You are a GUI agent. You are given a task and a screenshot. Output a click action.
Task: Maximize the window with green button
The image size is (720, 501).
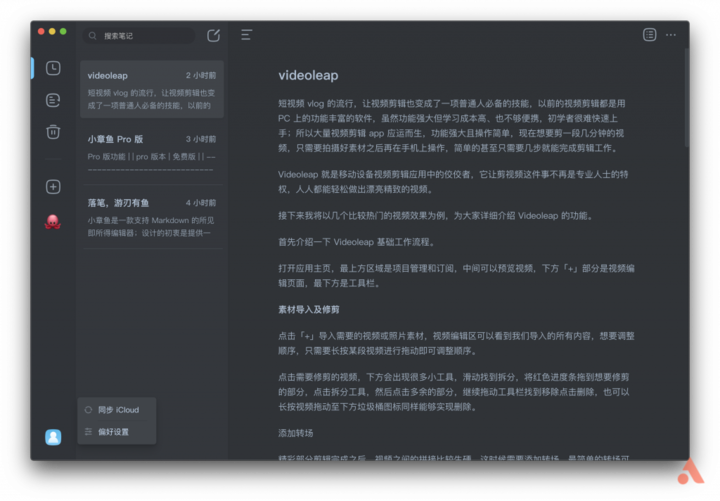coord(63,31)
